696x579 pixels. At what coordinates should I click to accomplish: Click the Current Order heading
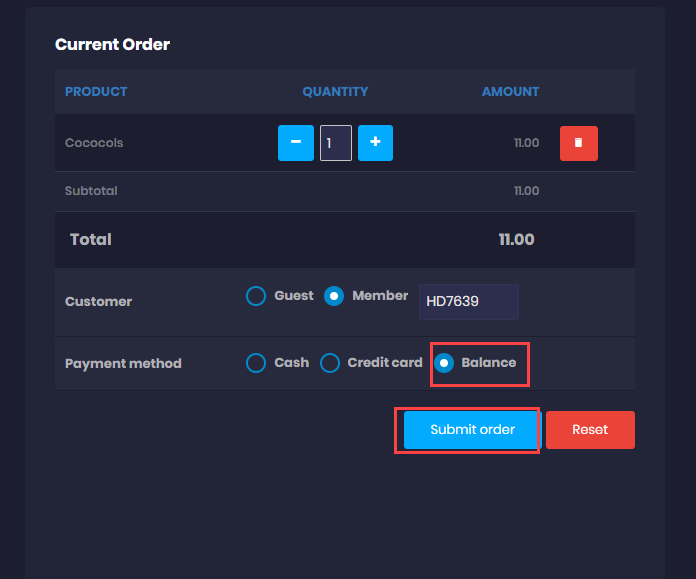click(x=112, y=44)
